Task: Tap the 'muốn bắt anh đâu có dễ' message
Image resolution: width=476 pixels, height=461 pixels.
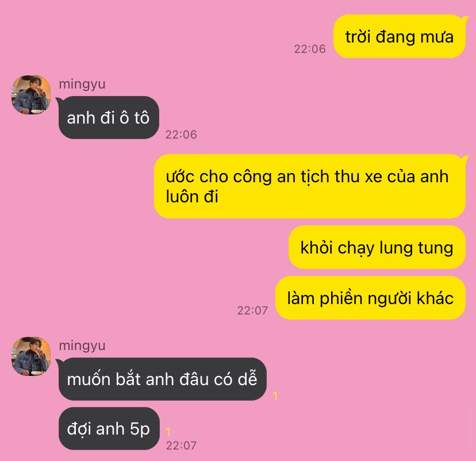Action: click(x=163, y=379)
